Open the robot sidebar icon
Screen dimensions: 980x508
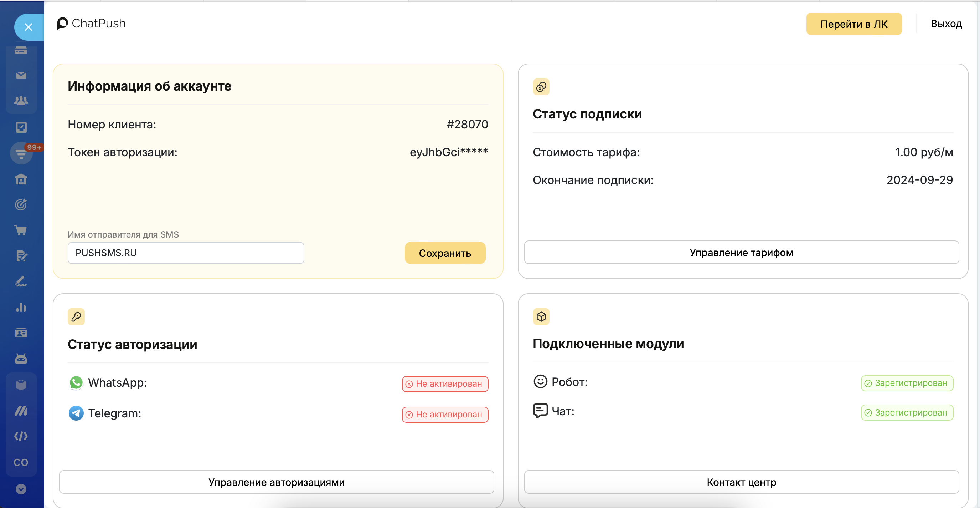coord(21,358)
